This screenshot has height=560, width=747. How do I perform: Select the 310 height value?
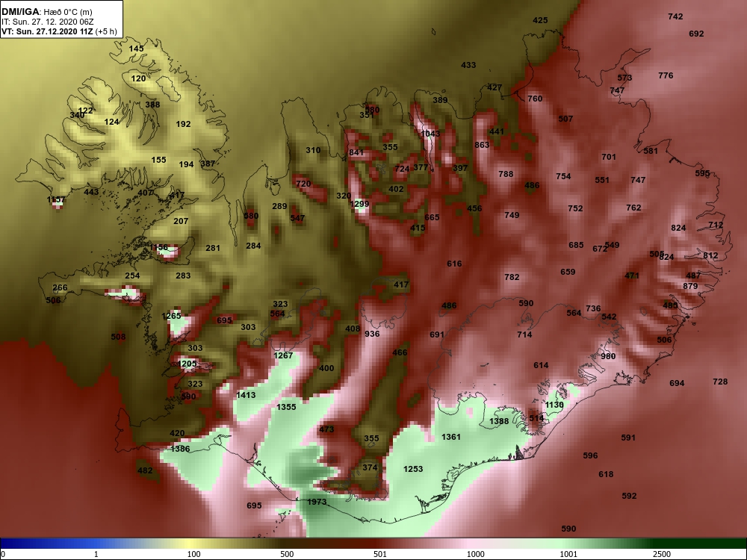(x=313, y=151)
